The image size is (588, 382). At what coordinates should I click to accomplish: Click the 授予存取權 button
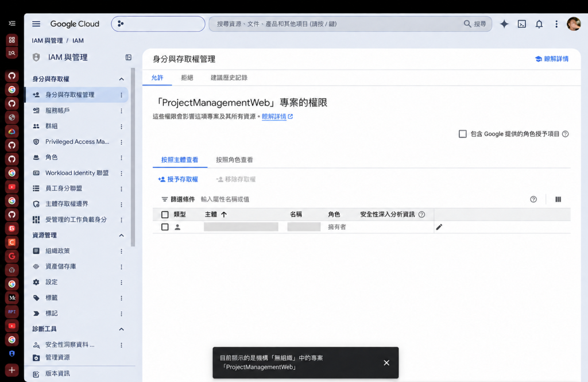tap(178, 179)
